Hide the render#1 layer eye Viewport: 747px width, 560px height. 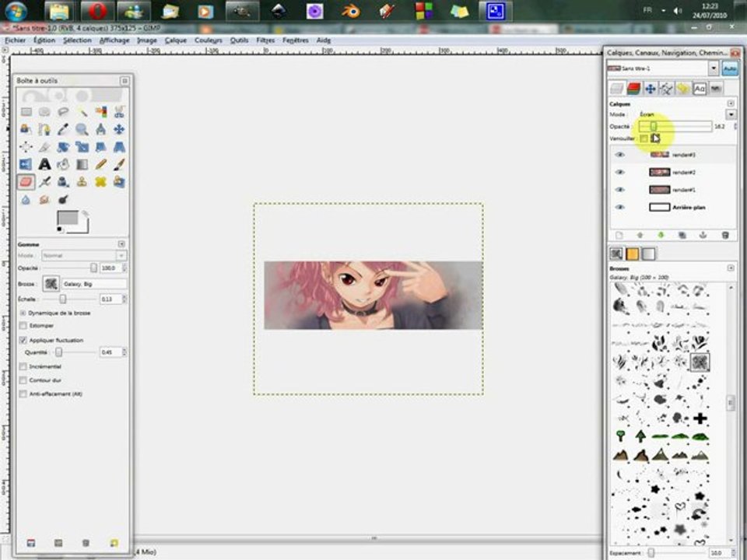point(619,190)
